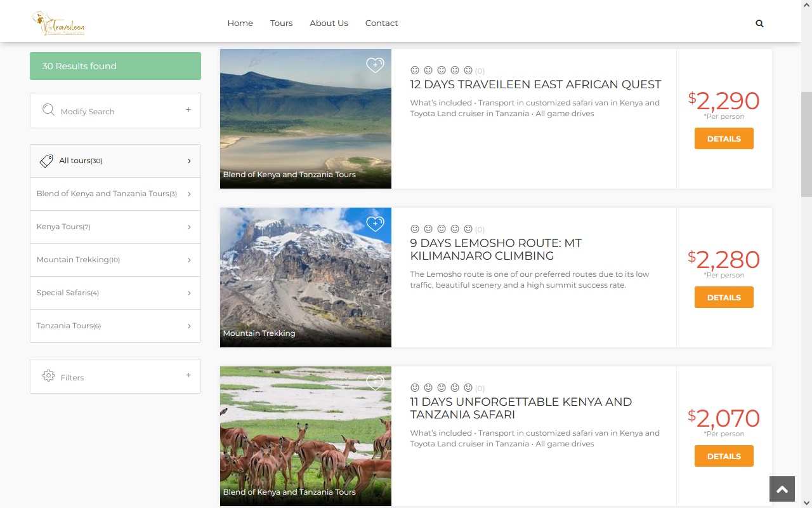Screen dimensions: 812x508
Task: Click chevron on Tanzania Tours row
Action: 189,326
